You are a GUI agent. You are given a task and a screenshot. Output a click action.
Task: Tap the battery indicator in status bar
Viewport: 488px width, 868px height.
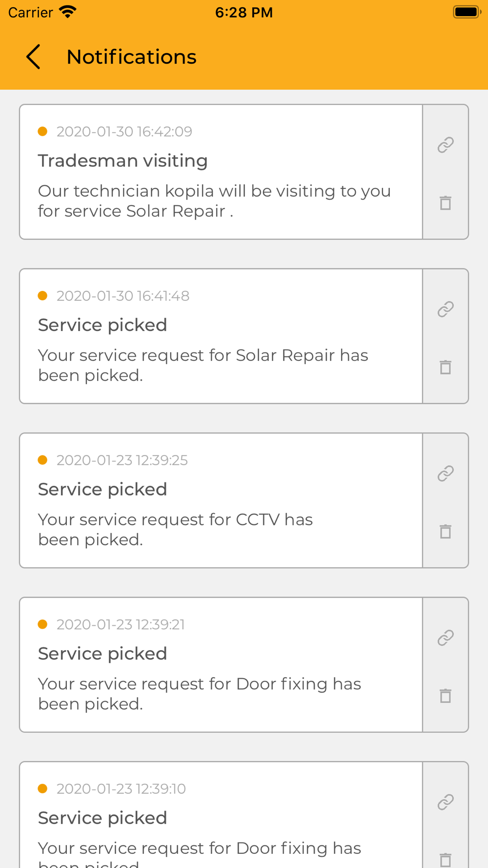(x=467, y=12)
